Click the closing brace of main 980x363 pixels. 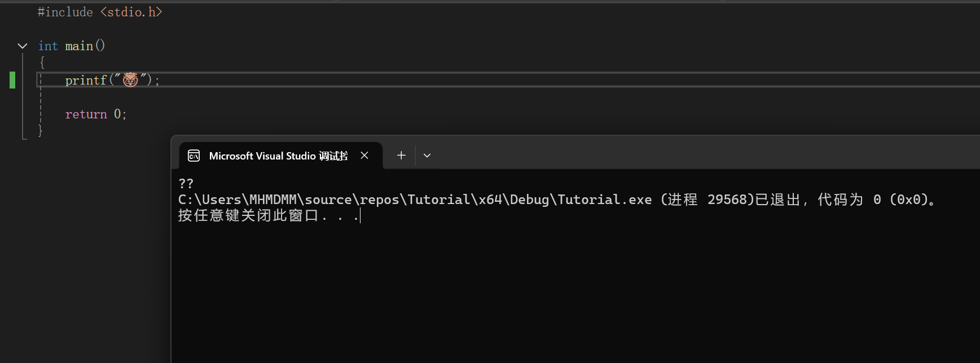pyautogui.click(x=40, y=131)
